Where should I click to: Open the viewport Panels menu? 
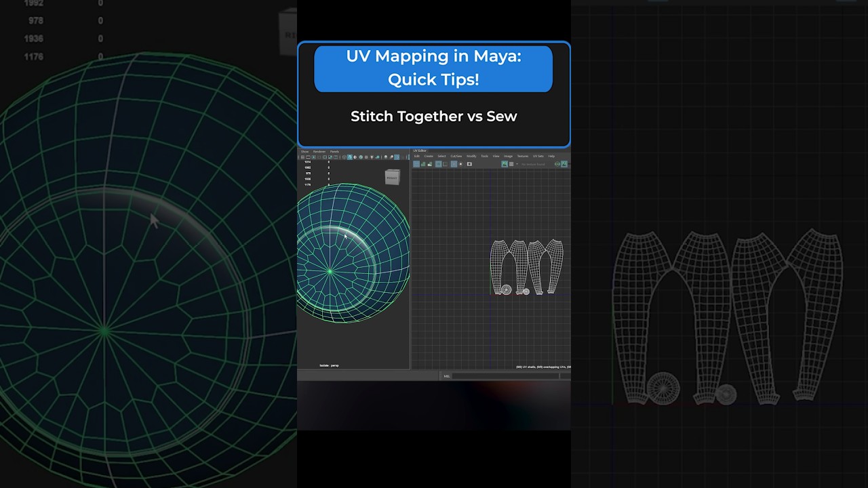pos(334,152)
